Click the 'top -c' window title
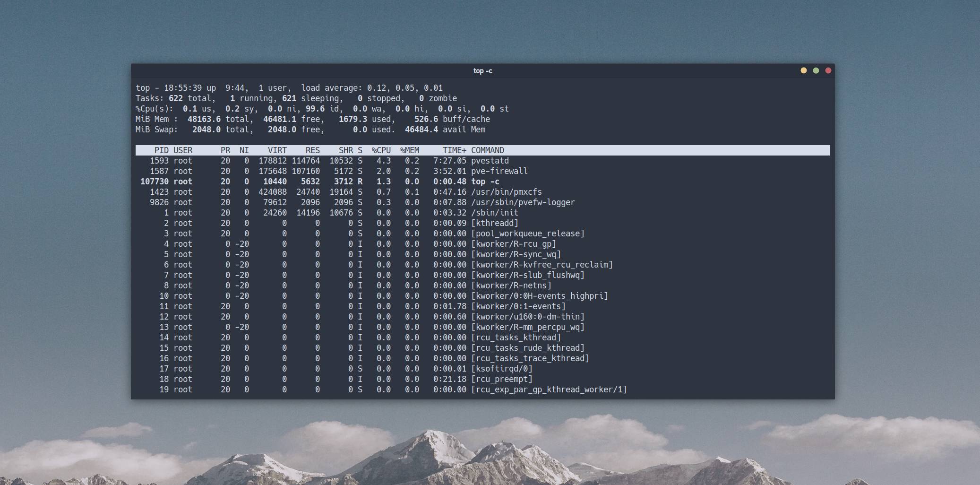This screenshot has width=980, height=485. [482, 71]
